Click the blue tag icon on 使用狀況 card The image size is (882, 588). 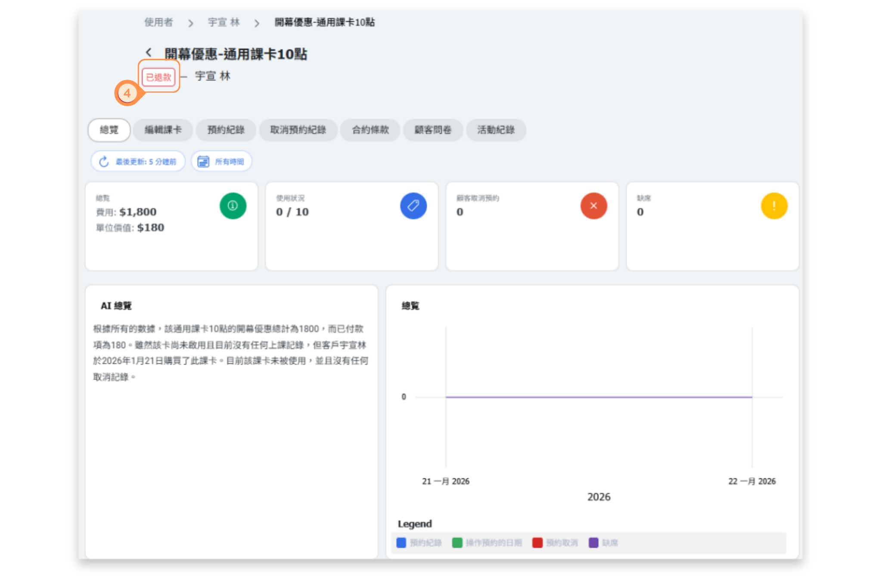click(x=413, y=206)
